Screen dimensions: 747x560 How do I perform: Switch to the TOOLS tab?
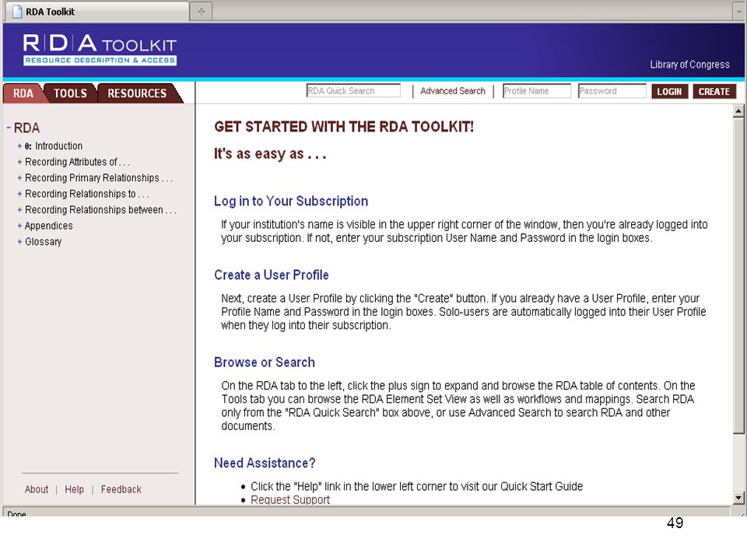coord(70,93)
